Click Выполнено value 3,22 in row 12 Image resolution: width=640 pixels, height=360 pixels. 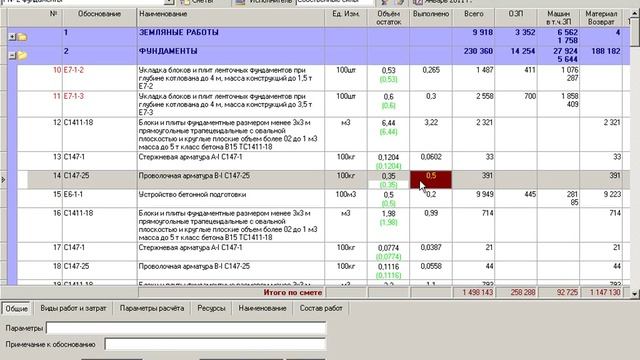431,122
